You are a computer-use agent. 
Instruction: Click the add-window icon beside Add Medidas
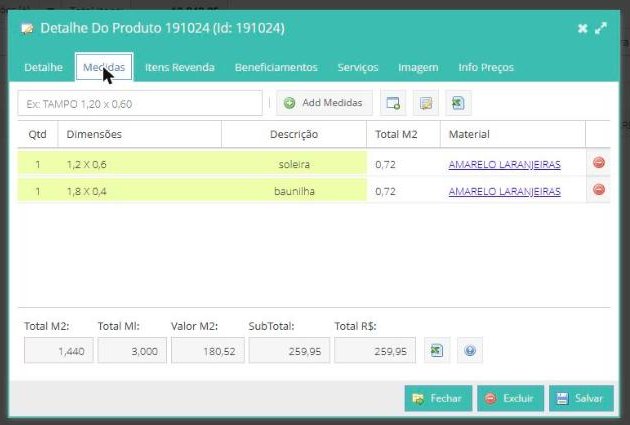(393, 103)
